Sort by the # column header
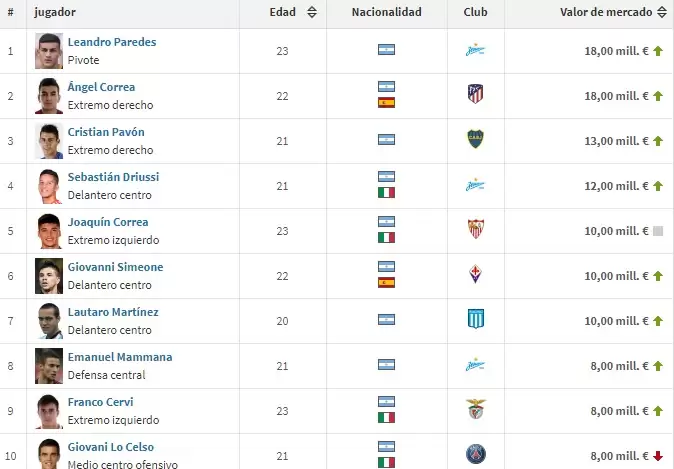Viewport: 674px width, 469px height. click(x=10, y=13)
